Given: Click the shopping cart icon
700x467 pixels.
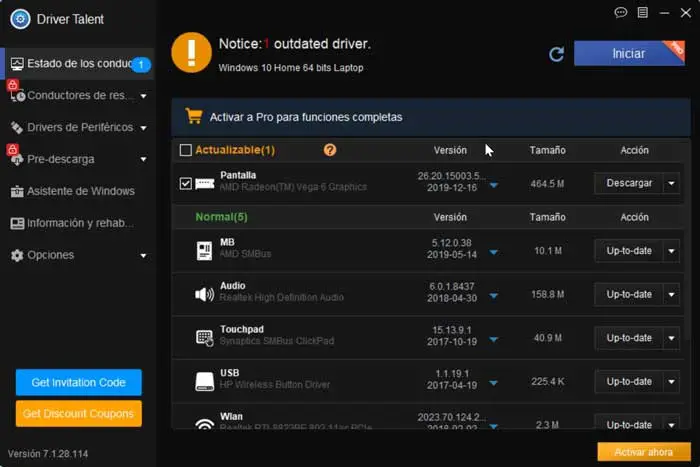Looking at the screenshot, I should pos(194,116).
